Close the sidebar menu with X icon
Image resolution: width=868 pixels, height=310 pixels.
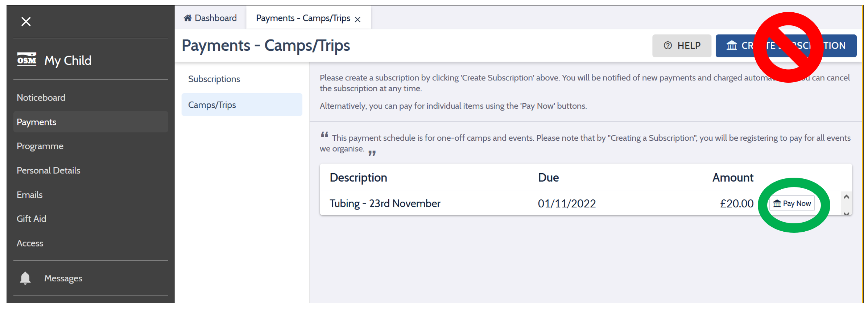pos(26,22)
